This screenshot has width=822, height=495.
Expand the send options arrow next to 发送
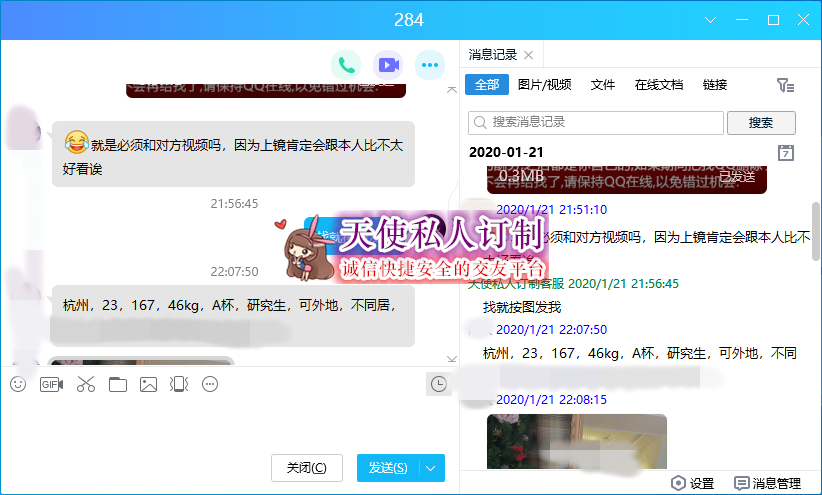[431, 468]
